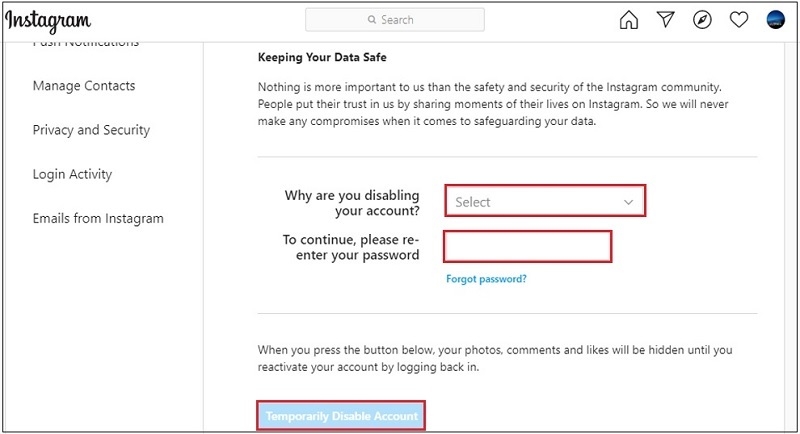This screenshot has height=434, width=800.
Task: Open the Explore compass icon
Action: (x=702, y=20)
